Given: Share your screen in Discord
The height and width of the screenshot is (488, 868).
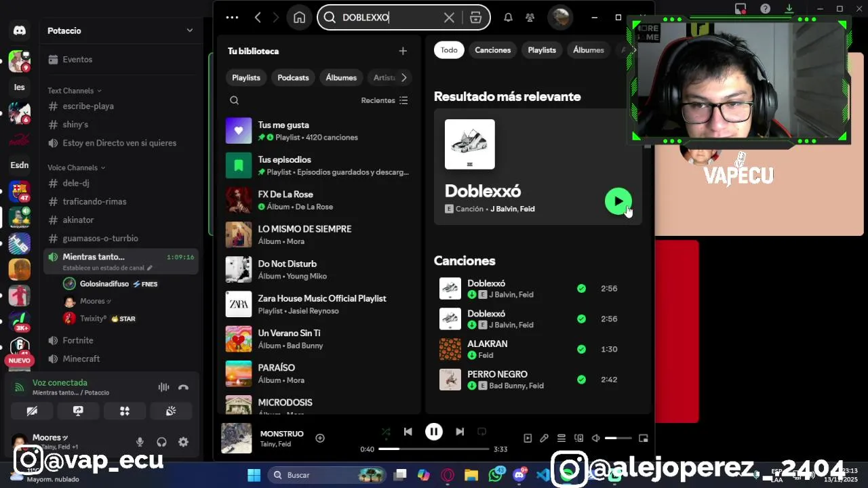Looking at the screenshot, I should [78, 411].
